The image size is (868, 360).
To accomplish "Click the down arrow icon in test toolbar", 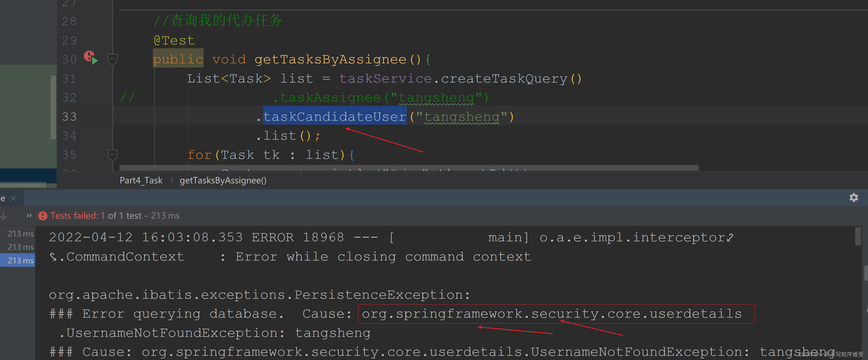I will [x=4, y=216].
